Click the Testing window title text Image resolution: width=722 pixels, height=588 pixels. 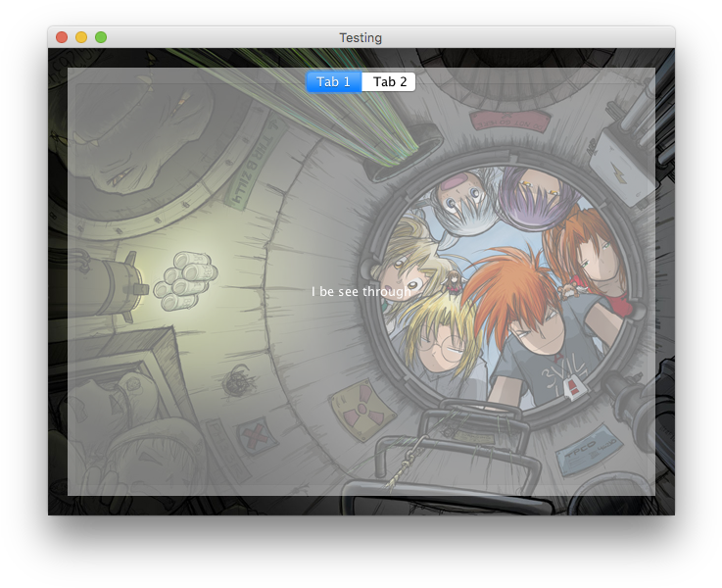[x=361, y=38]
